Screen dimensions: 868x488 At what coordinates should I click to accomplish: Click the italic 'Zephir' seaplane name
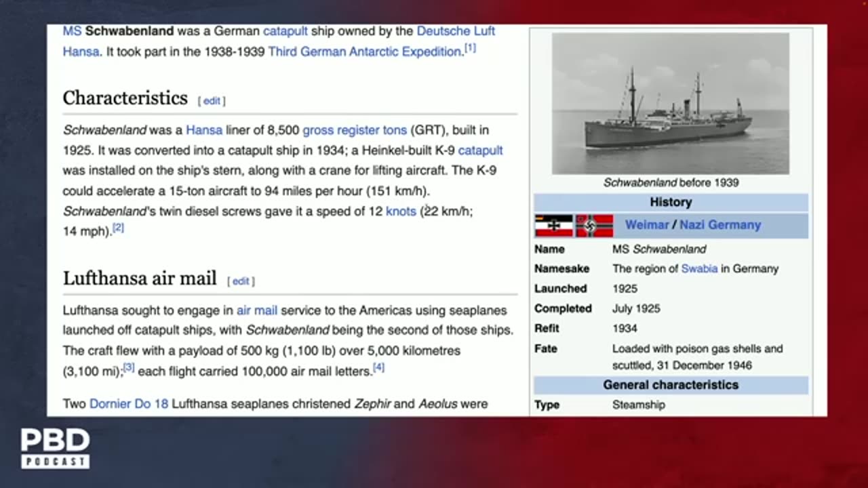372,404
